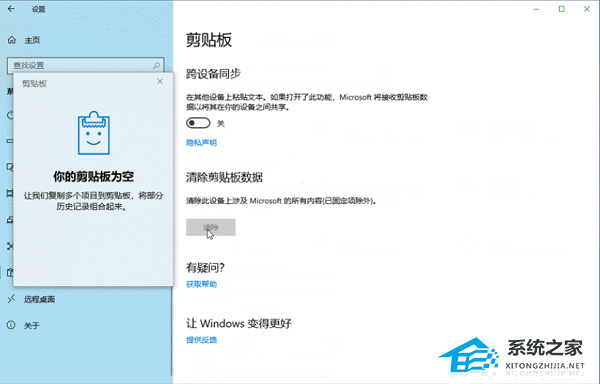Click the search magnifier icon
The width and height of the screenshot is (600, 384).
tap(156, 66)
